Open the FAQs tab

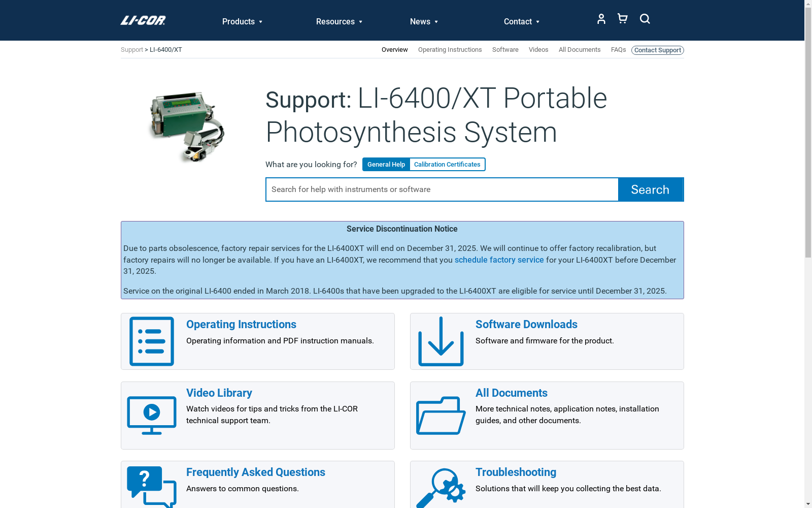coord(618,50)
